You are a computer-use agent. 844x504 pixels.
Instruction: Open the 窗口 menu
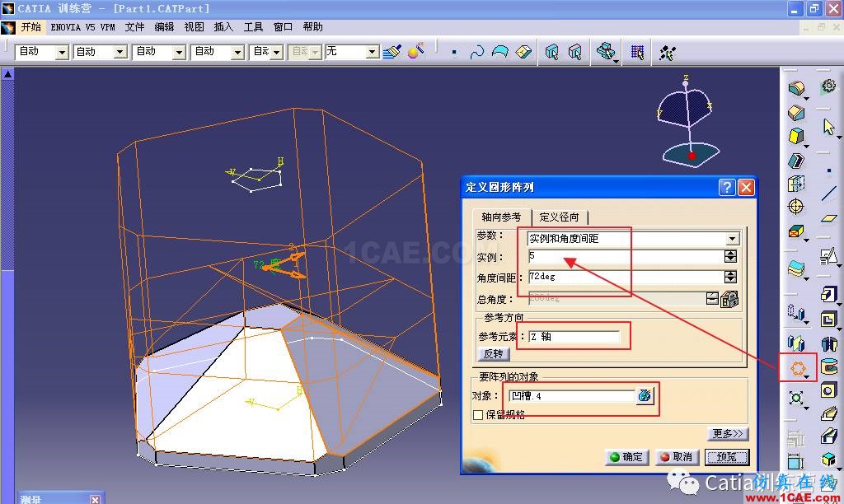click(283, 27)
